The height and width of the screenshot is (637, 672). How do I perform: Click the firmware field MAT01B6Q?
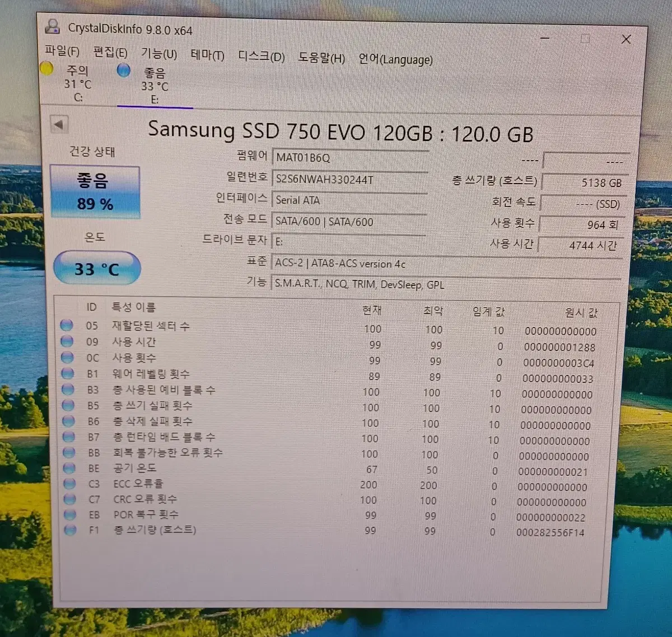[x=350, y=158]
